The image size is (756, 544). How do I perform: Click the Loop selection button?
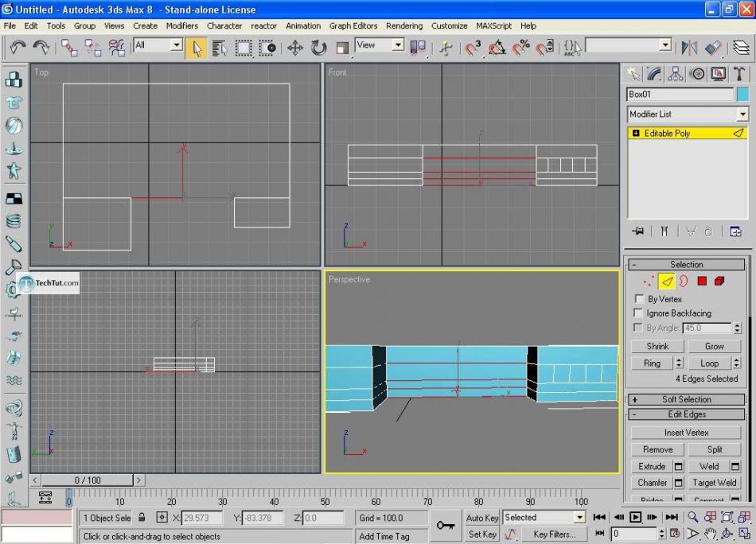tap(709, 363)
